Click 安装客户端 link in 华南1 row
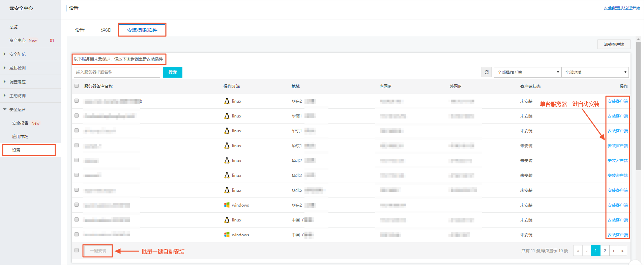The width and height of the screenshot is (644, 265). 617,116
